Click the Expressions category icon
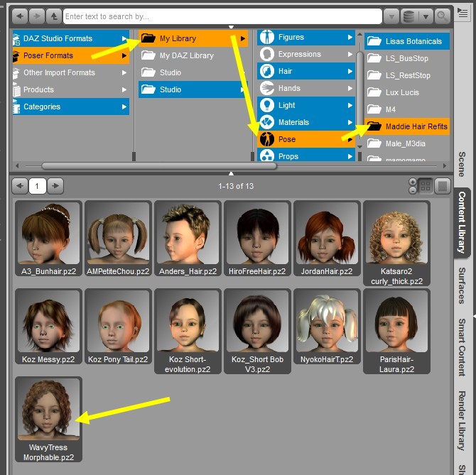The image size is (476, 475). tap(267, 54)
